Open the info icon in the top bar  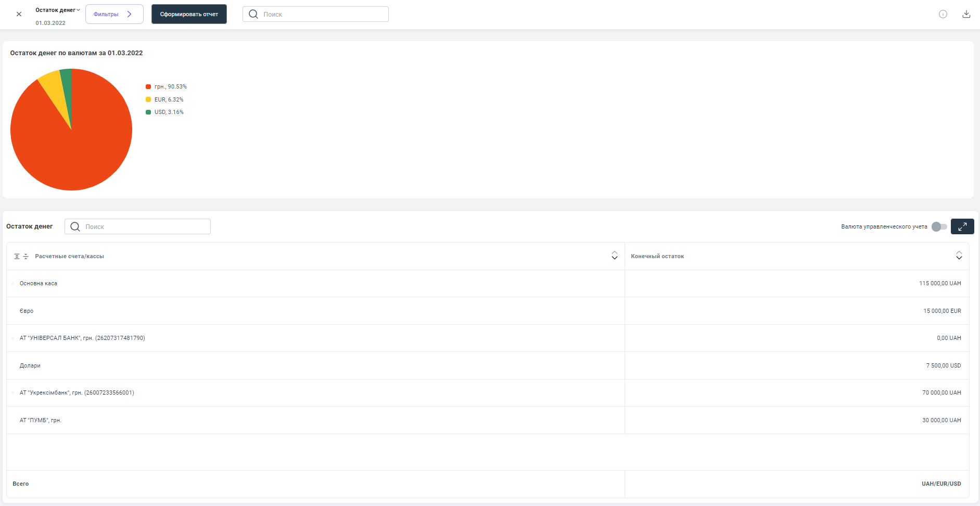pos(943,14)
